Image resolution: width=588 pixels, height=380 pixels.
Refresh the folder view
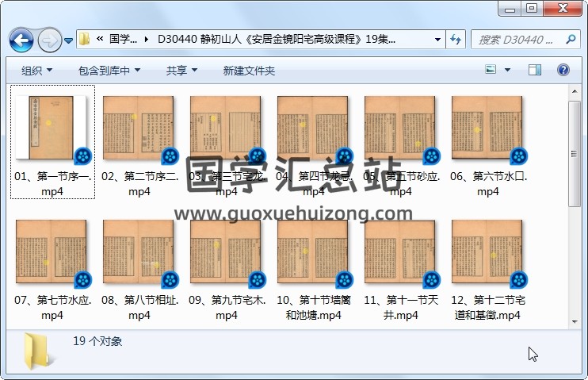tap(456, 40)
